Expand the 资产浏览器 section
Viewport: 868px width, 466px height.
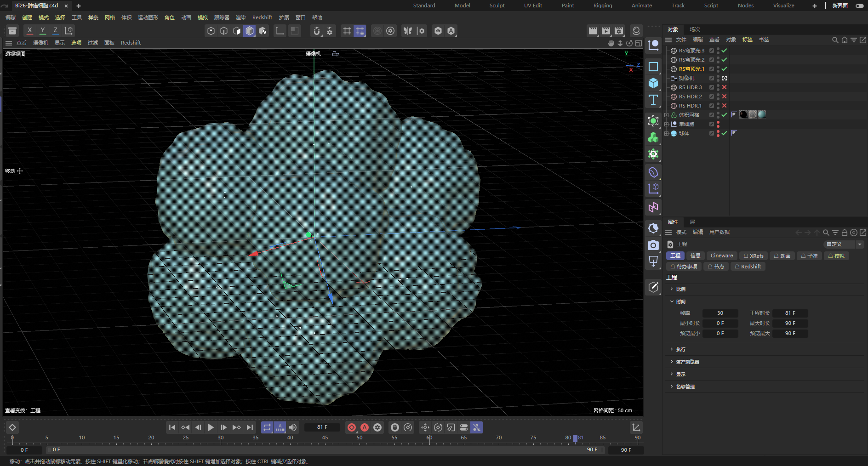pos(672,362)
